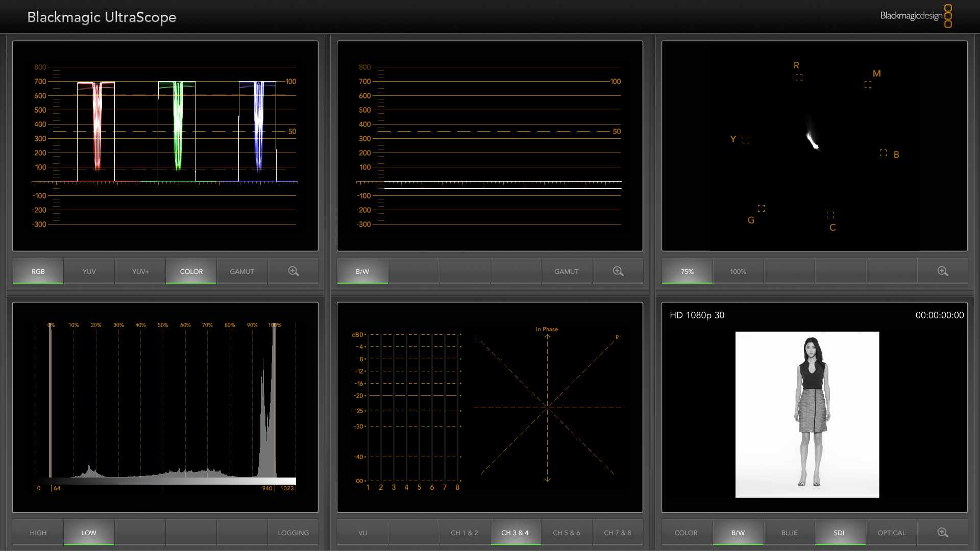Monitor audio channels CH 1 & 2
Image resolution: width=980 pixels, height=551 pixels.
(x=464, y=532)
